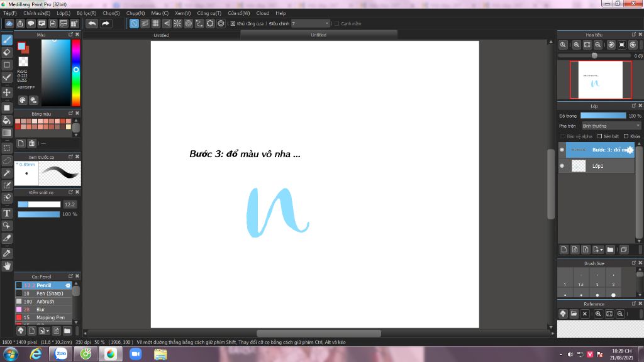644x362 pixels.
Task: Open layer settings gear for Bước 3 layer
Action: (630, 150)
